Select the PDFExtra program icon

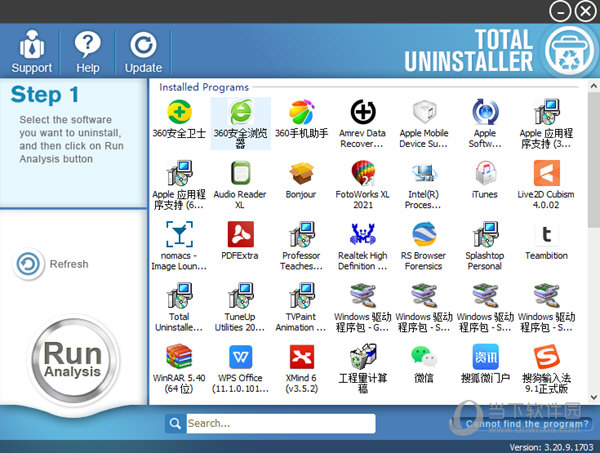click(x=240, y=234)
